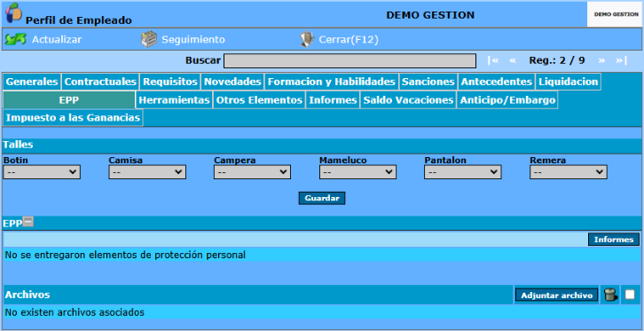Open the Campera size dropdown
This screenshot has width=644, height=331.
pos(252,172)
